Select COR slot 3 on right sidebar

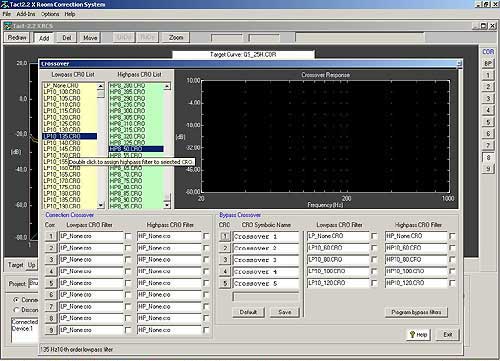coord(488,98)
